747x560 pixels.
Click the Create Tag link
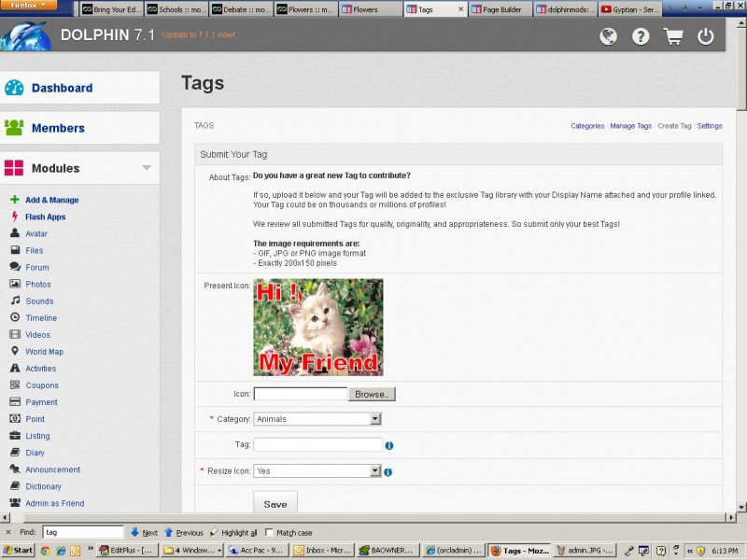[674, 126]
